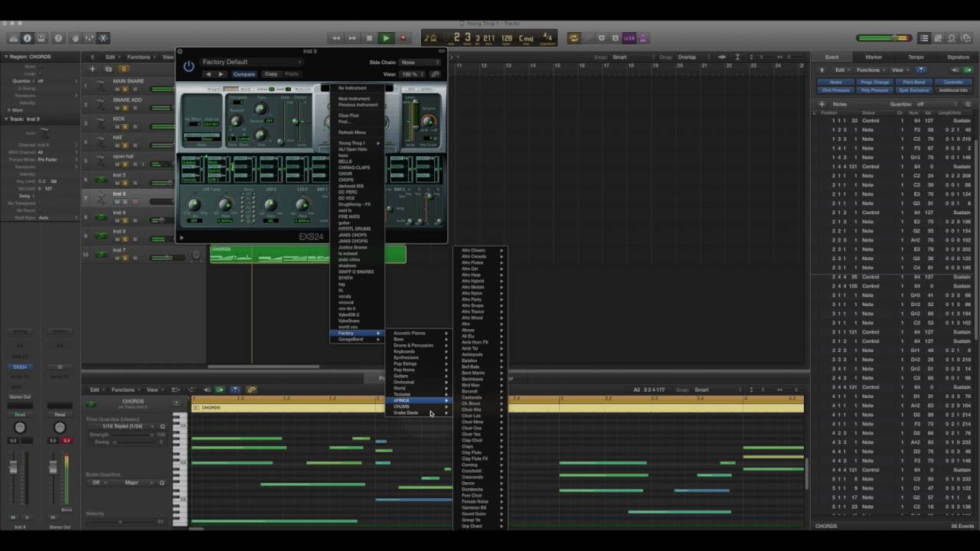Choose Next Instrument from the menu

coord(354,99)
